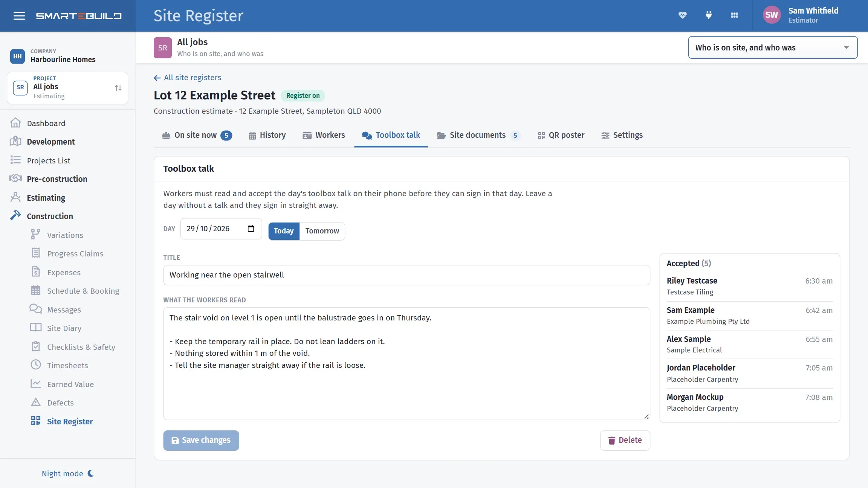Open the apps grid icon

[734, 15]
